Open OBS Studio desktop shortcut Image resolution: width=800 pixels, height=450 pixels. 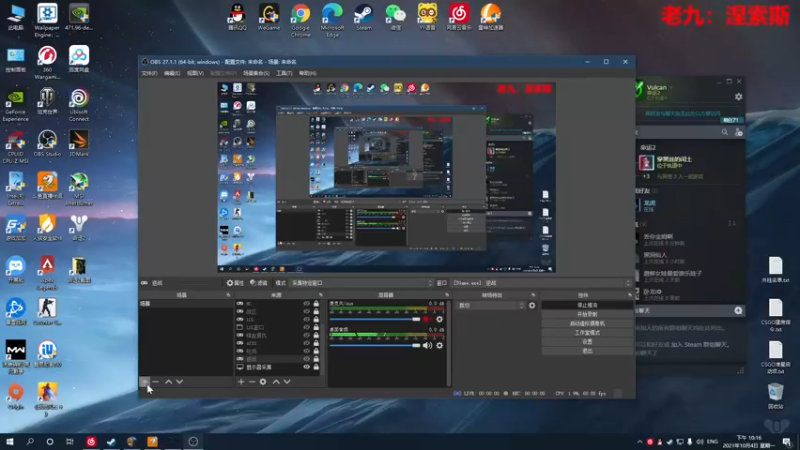pos(47,143)
